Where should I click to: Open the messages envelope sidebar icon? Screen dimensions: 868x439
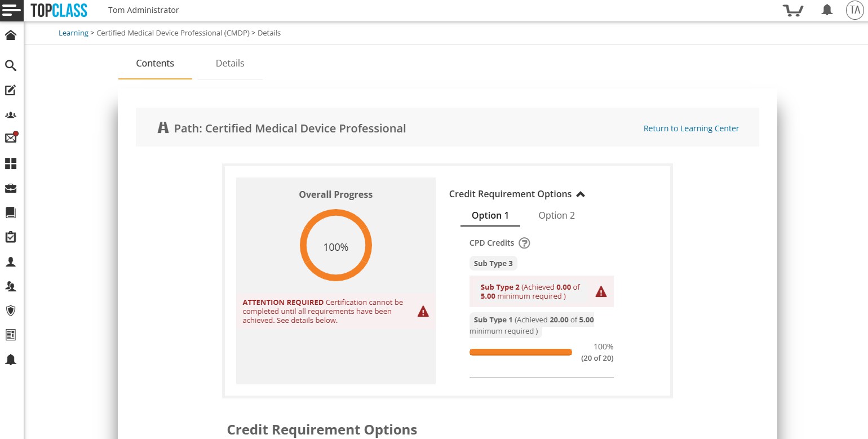point(11,138)
